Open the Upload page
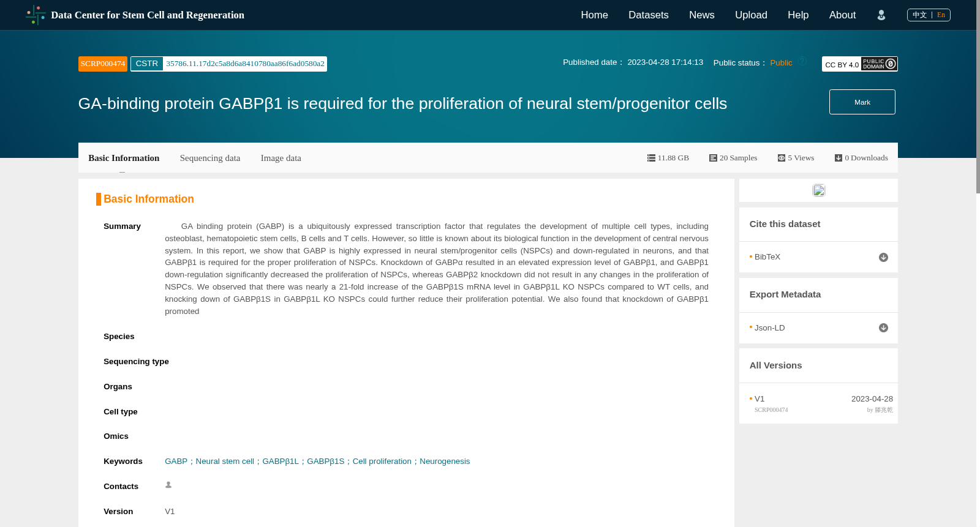 click(751, 15)
